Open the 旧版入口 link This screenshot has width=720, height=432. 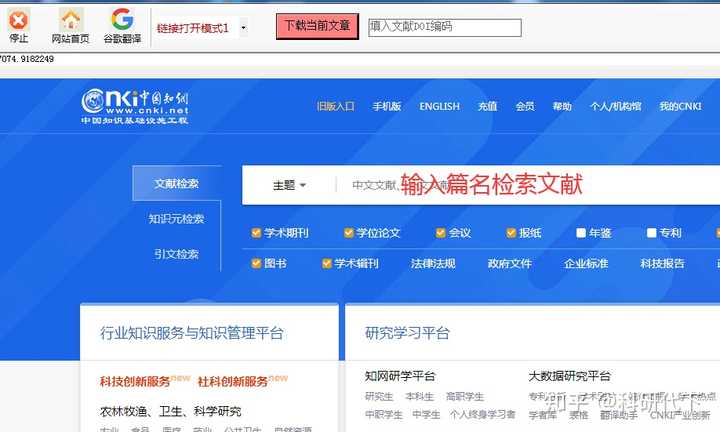click(x=336, y=107)
